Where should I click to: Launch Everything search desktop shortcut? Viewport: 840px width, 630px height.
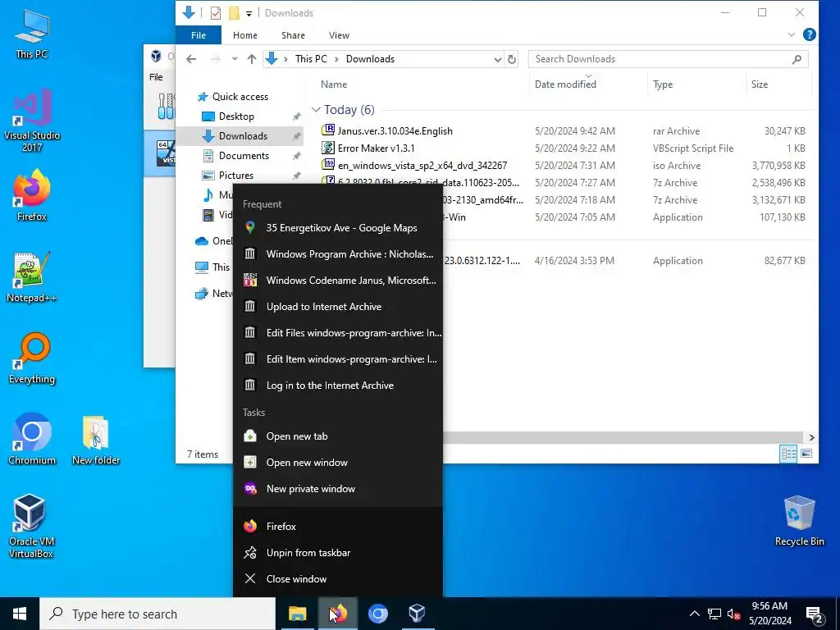(x=32, y=358)
